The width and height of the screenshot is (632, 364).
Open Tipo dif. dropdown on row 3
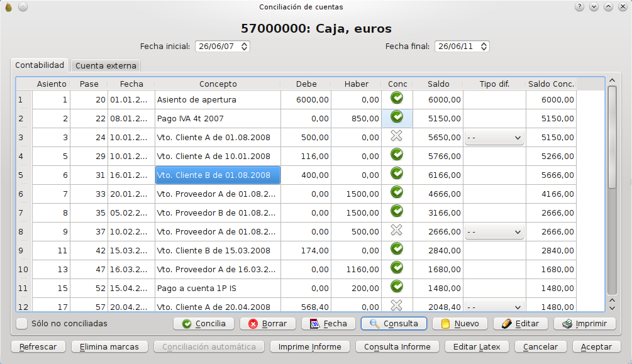(494, 138)
